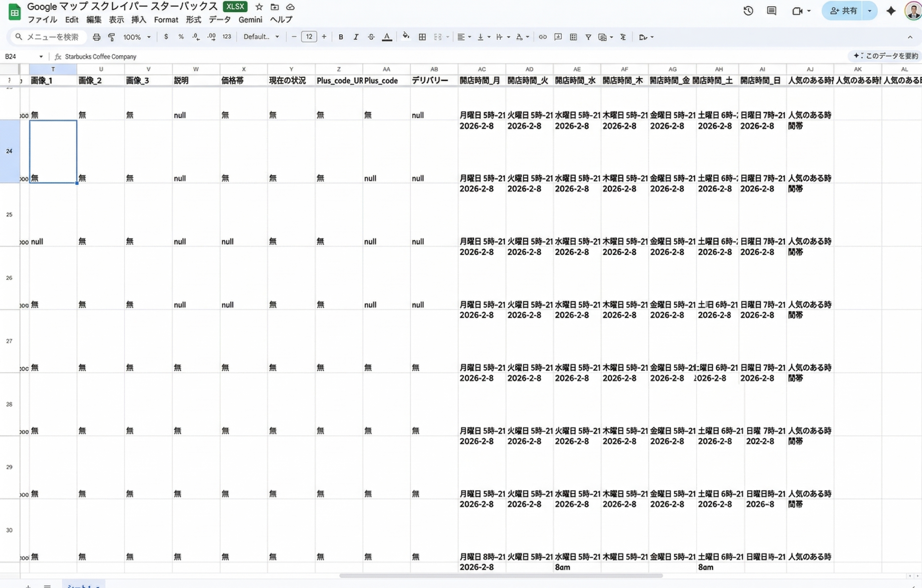The width and height of the screenshot is (922, 588).
Task: Open the 100% zoom dropdown
Action: point(137,37)
